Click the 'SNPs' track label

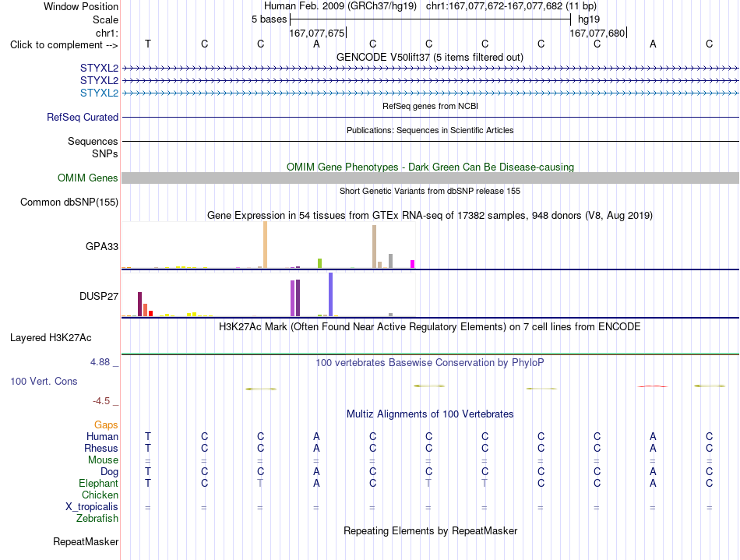pyautogui.click(x=105, y=153)
